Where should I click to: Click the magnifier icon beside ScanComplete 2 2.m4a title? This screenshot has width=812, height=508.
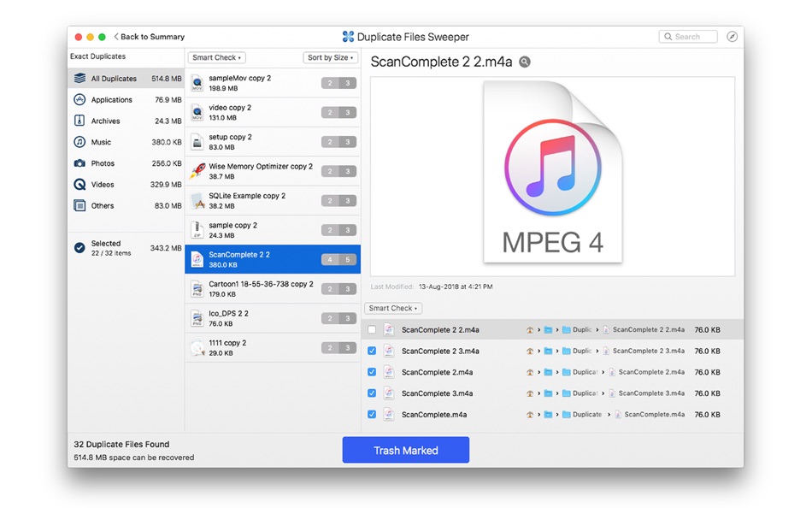(x=525, y=62)
